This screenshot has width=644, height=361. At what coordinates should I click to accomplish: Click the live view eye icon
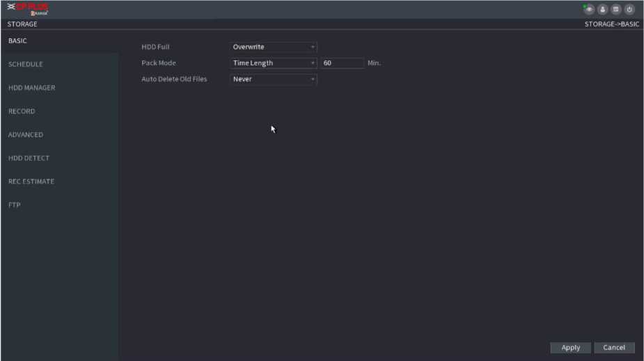[590, 10]
